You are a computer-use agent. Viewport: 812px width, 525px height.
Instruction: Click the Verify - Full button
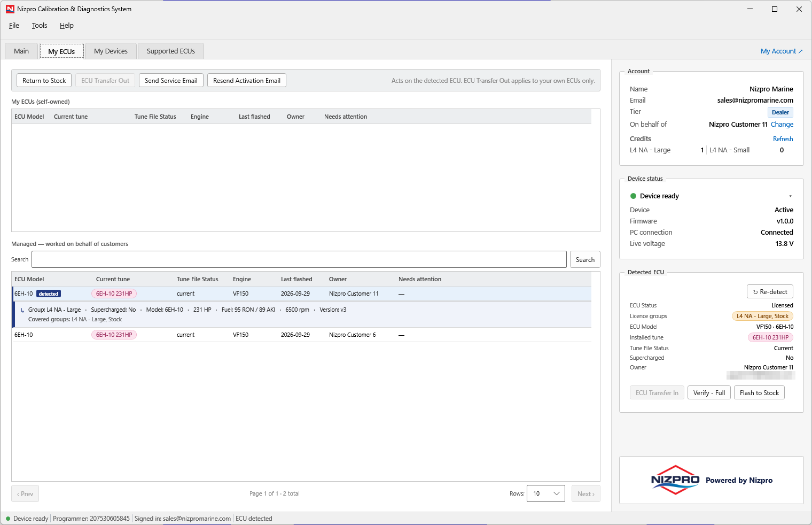coord(709,393)
